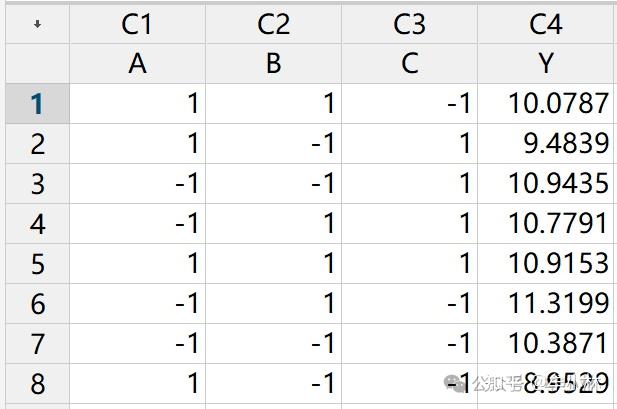This screenshot has height=409, width=617.
Task: Select row 1 by its row number
Action: [x=37, y=104]
